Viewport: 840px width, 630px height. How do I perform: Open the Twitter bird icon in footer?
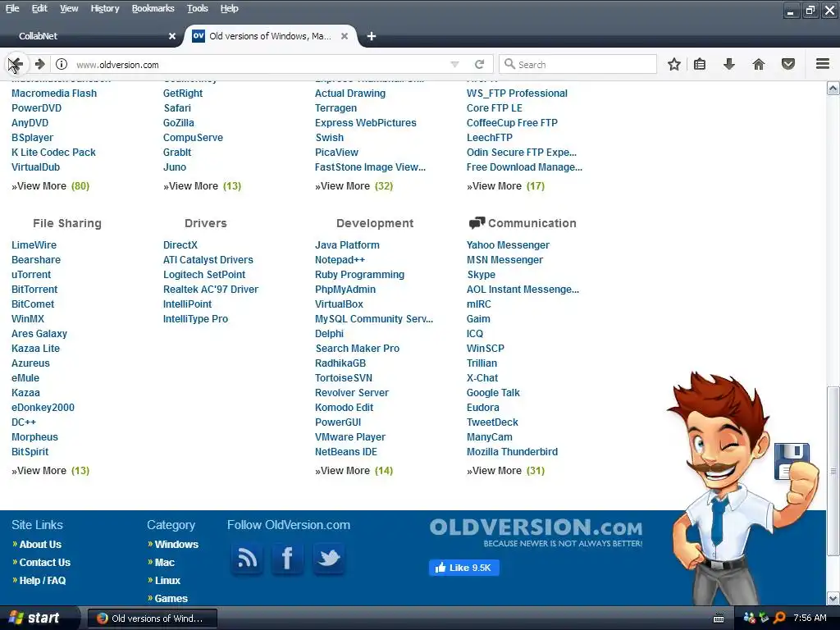pos(328,558)
